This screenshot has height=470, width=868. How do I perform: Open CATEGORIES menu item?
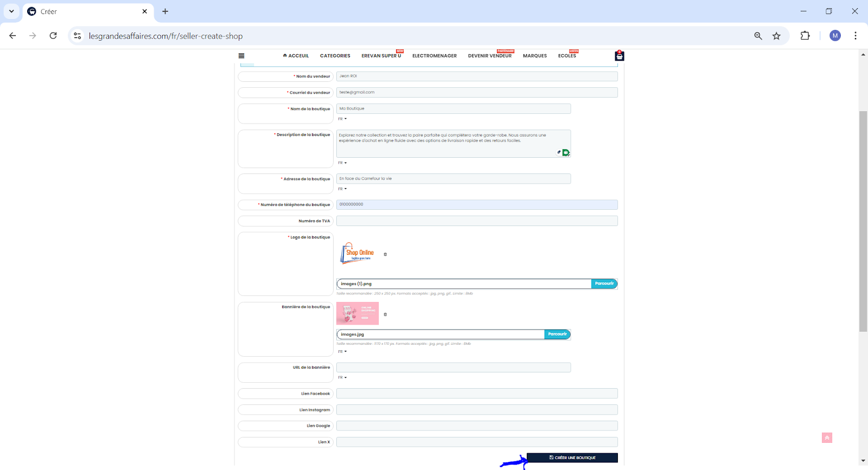[335, 56]
